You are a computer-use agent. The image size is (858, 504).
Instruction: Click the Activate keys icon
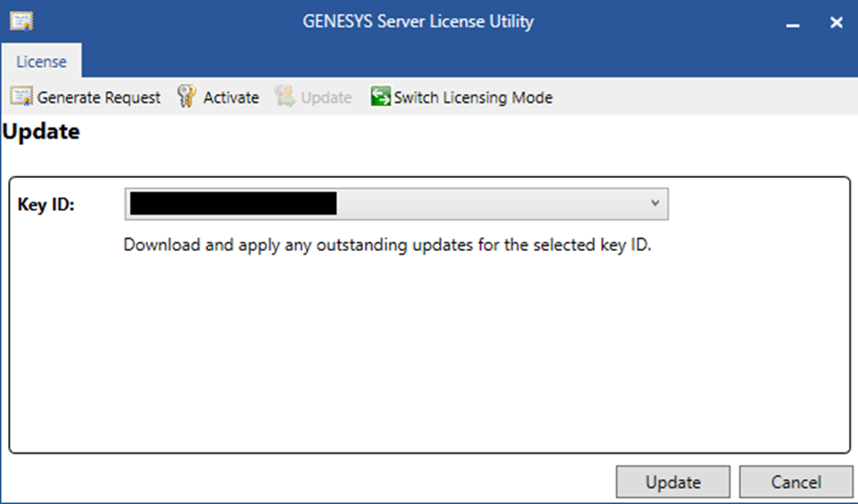187,97
